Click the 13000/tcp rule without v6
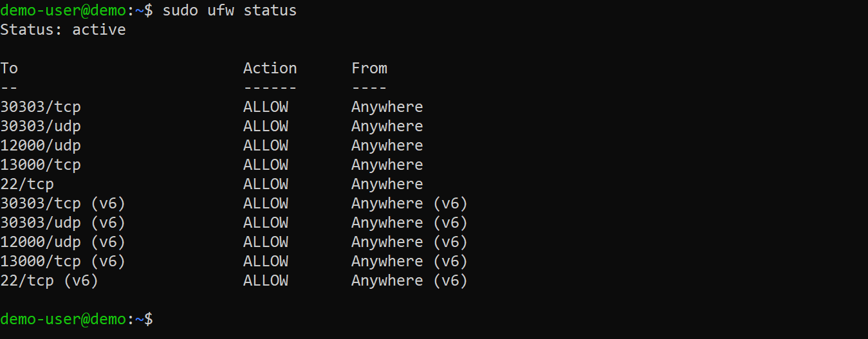 41,165
